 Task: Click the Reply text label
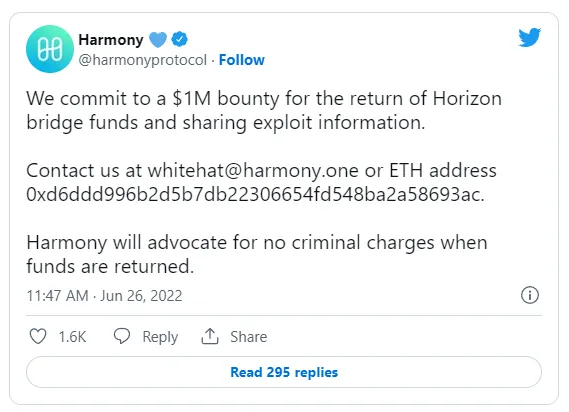pyautogui.click(x=160, y=337)
